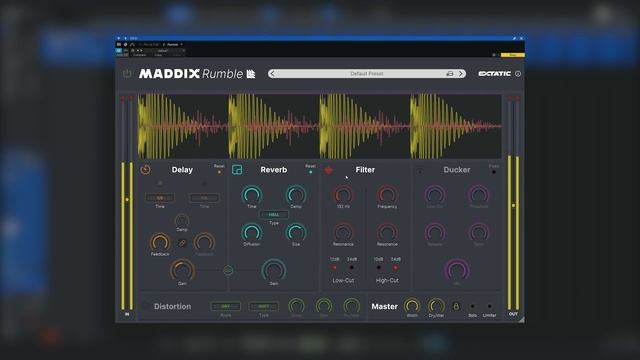
Task: Click the High-Cut Frequency knob
Action: [387, 195]
